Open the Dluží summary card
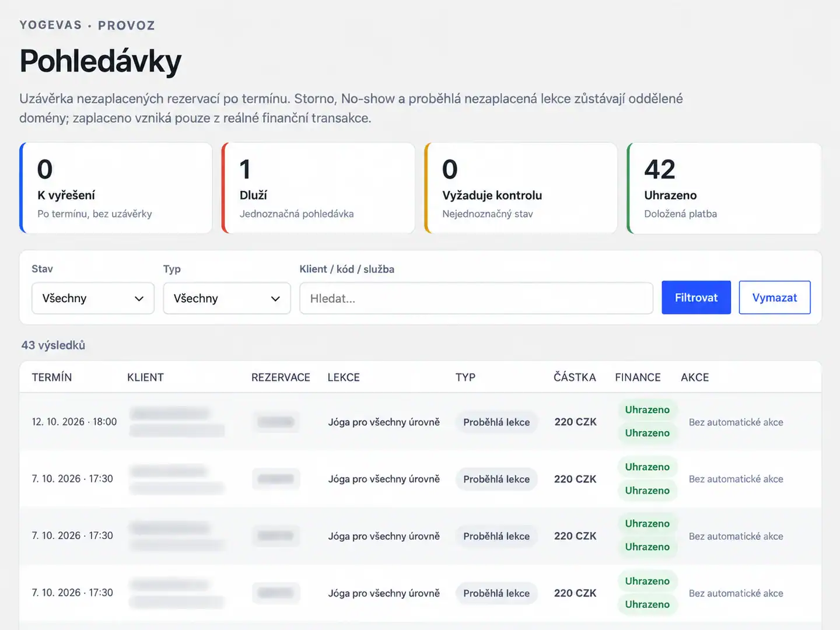Screen dimensions: 840x630 (318, 188)
